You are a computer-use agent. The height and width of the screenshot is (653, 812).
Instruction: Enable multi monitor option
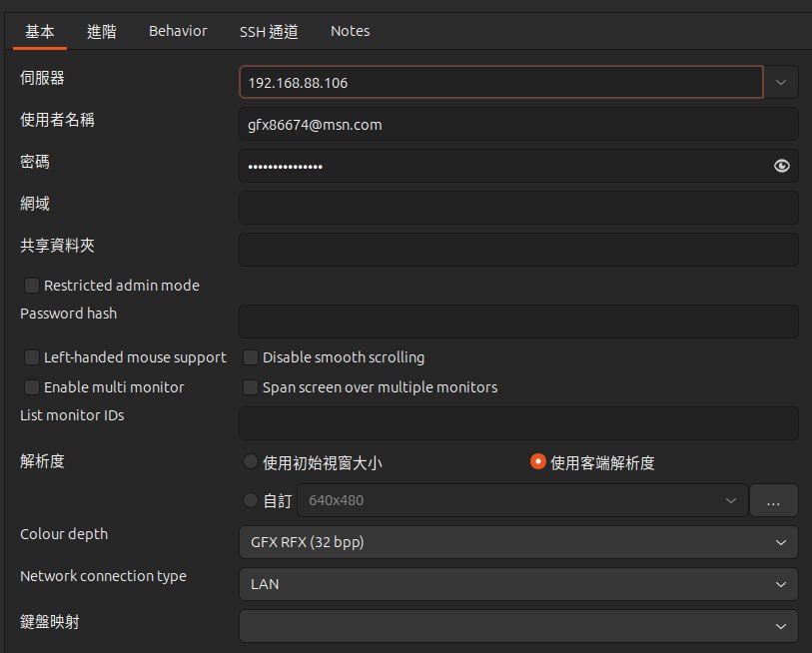(x=32, y=387)
